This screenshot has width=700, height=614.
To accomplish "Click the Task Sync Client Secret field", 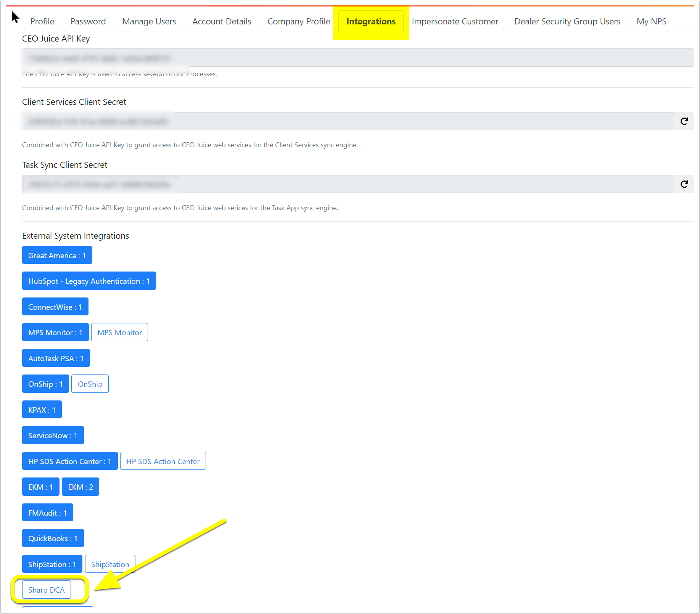I will point(348,184).
